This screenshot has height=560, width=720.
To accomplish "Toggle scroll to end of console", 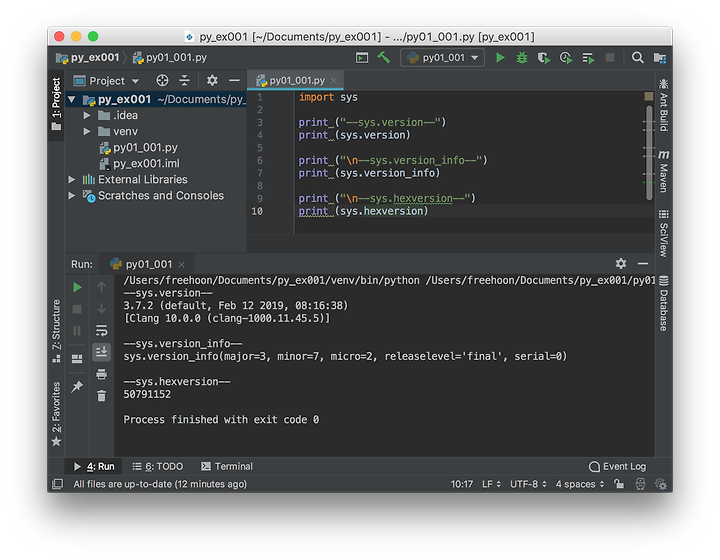I will click(101, 352).
